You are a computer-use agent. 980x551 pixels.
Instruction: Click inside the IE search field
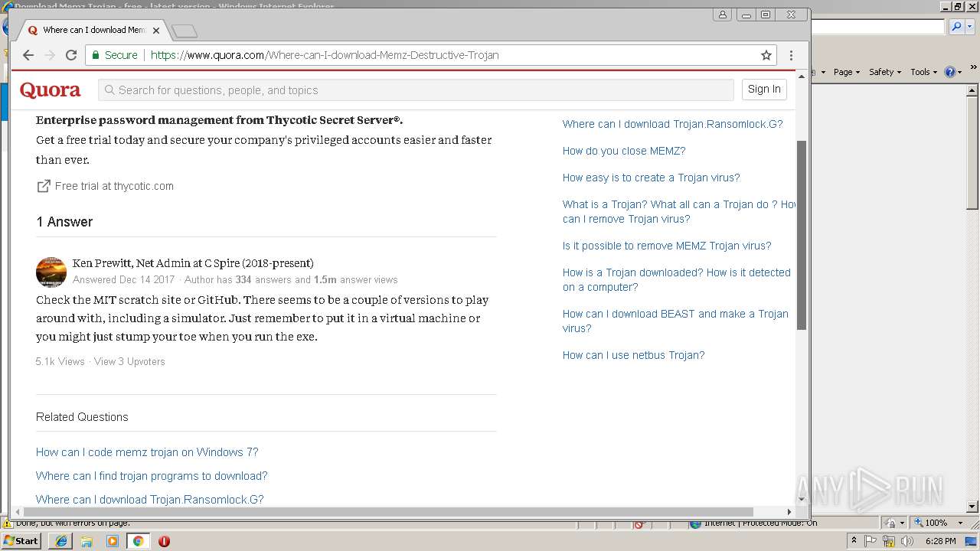(x=877, y=27)
